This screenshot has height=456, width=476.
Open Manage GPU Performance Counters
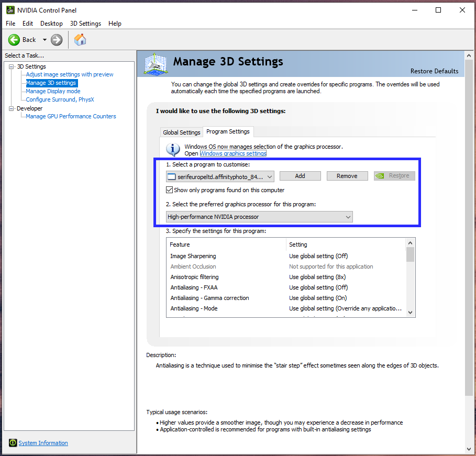click(x=71, y=116)
